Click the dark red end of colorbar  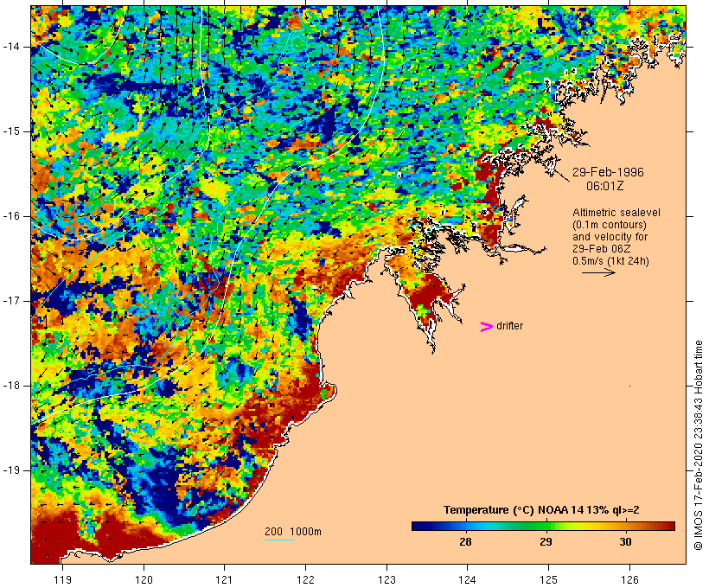(x=670, y=526)
